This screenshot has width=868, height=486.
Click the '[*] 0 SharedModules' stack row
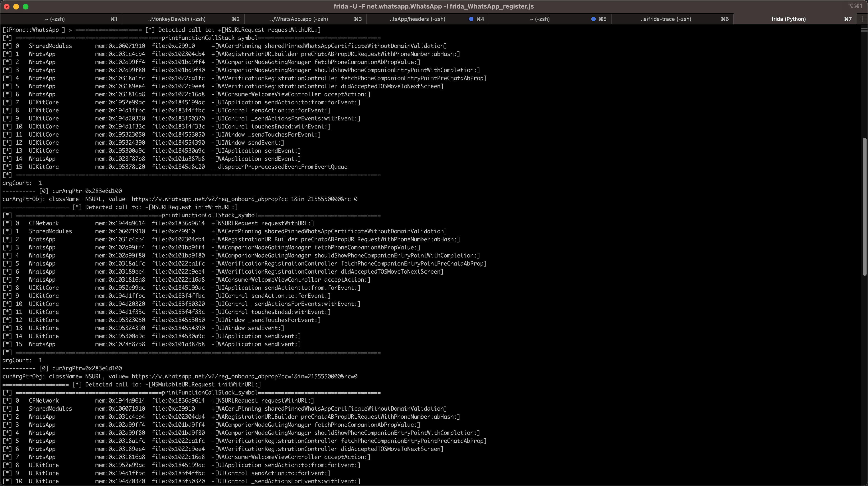(225, 46)
